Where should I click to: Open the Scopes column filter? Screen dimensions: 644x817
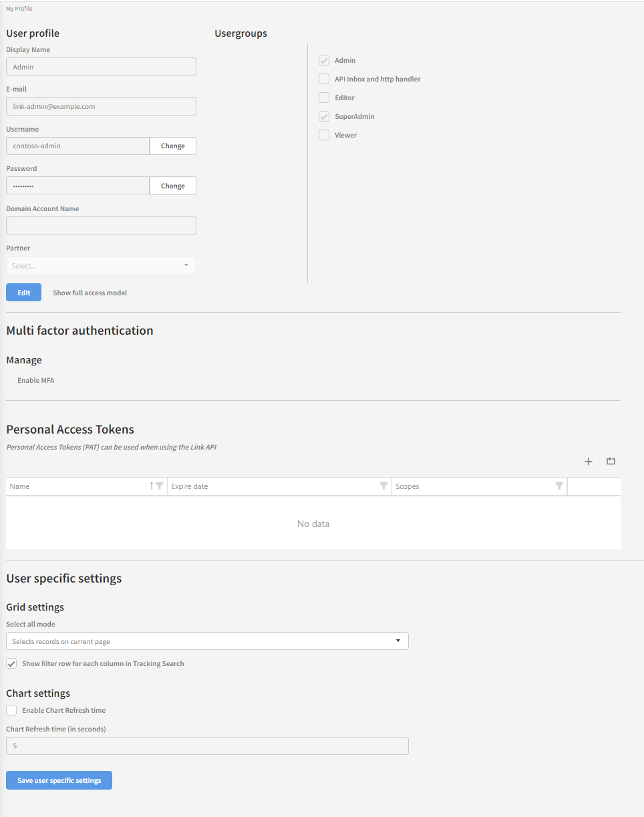click(559, 486)
